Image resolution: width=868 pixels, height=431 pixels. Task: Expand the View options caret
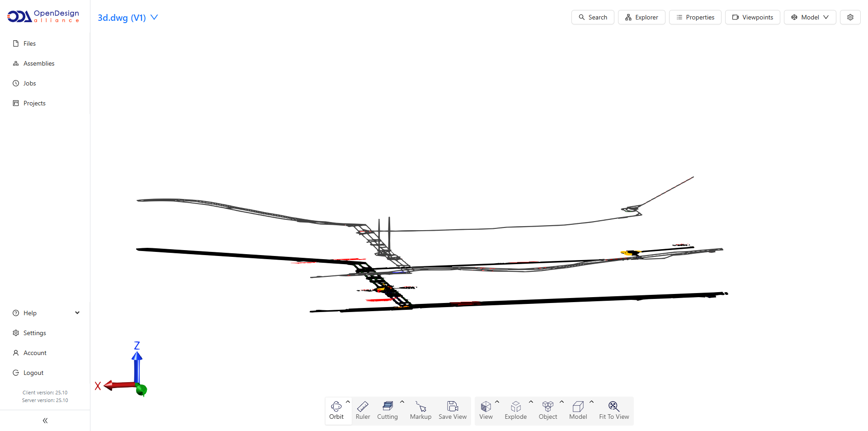point(497,402)
